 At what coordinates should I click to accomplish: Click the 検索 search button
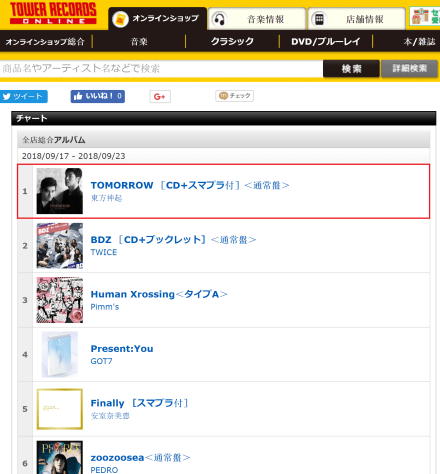click(x=351, y=69)
